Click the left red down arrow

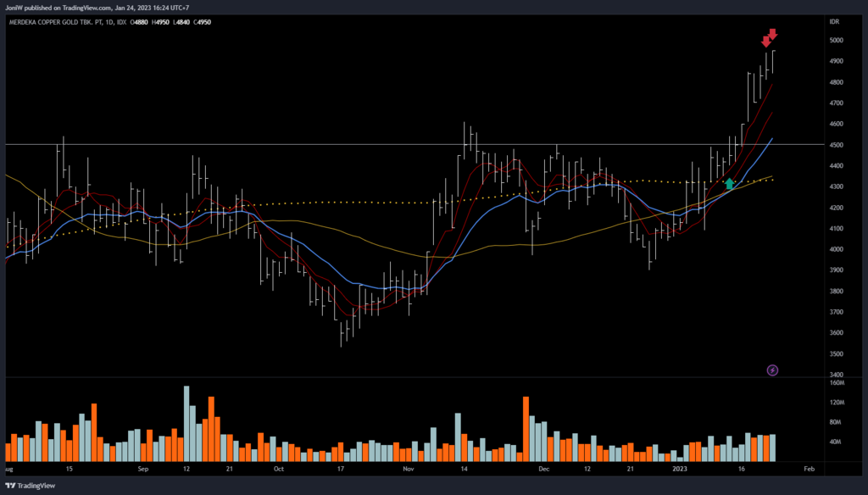[x=765, y=42]
